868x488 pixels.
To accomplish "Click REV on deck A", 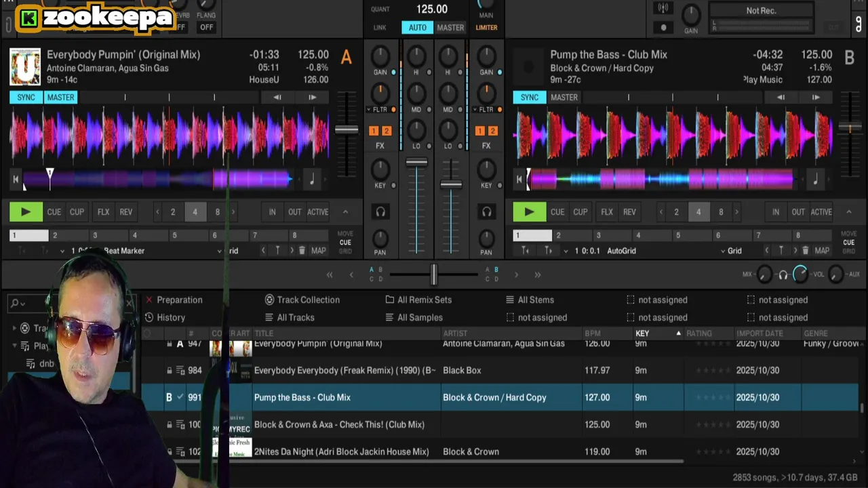I will pos(126,212).
